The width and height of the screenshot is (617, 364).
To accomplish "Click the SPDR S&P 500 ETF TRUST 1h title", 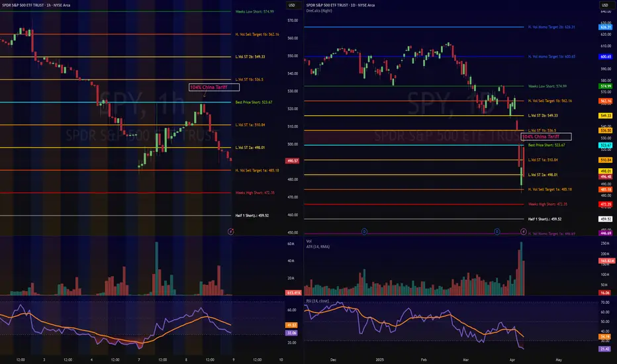I will coord(36,5).
